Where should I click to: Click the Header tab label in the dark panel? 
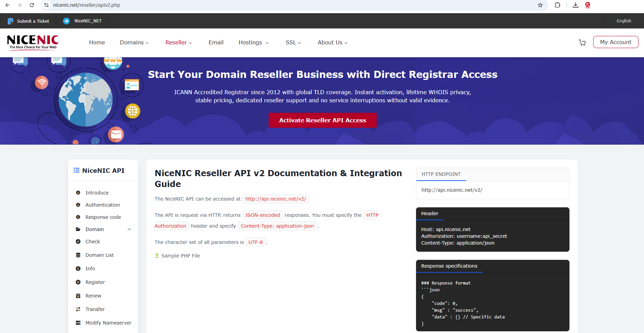[x=430, y=213]
